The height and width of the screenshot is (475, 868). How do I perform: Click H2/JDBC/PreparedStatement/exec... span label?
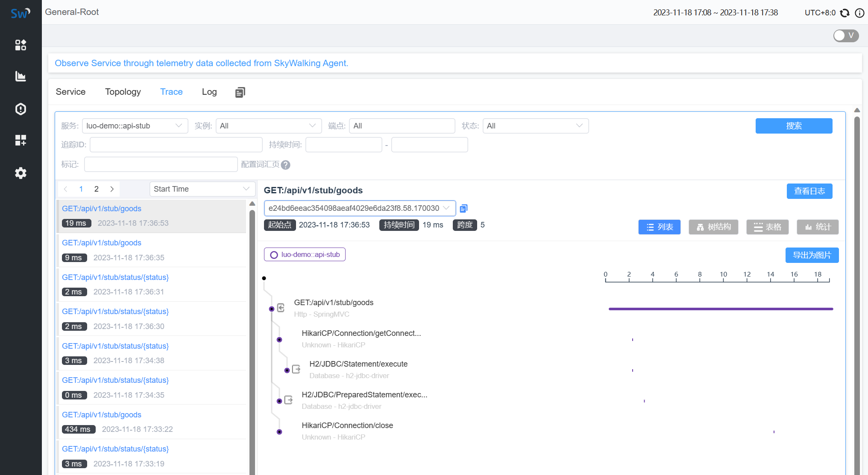[x=364, y=395]
